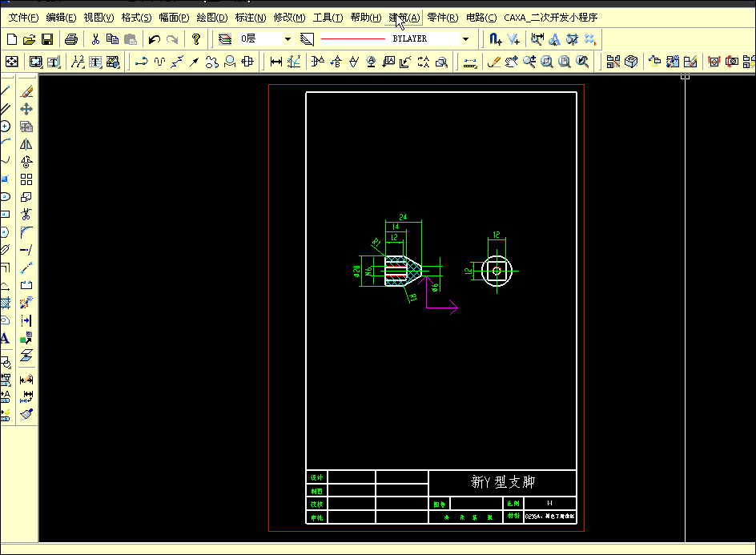Viewport: 756px width, 555px height.
Task: Select the zigzag break line tool
Action: pyautogui.click(x=177, y=62)
